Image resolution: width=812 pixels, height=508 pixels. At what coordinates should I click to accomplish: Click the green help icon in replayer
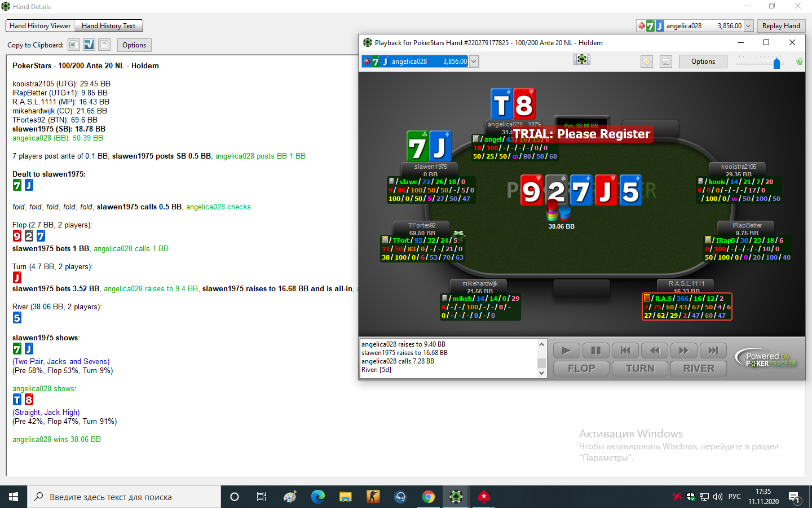click(800, 62)
